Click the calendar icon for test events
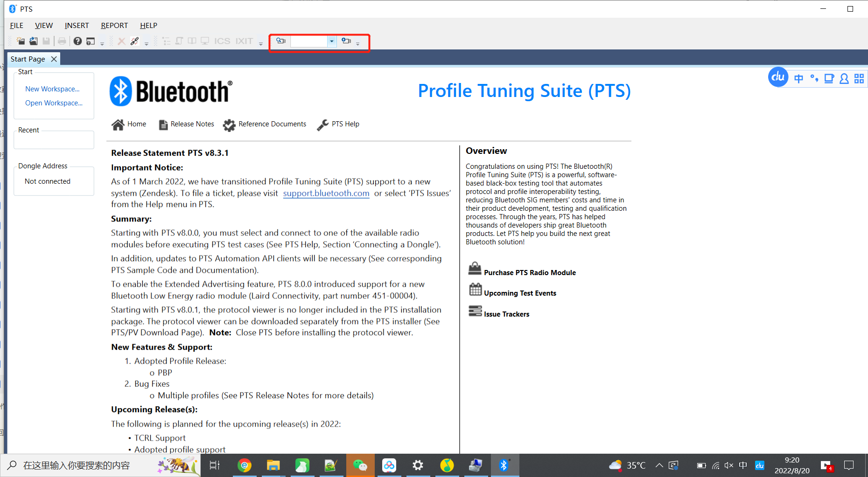Viewport: 868px width, 477px height. [x=475, y=290]
